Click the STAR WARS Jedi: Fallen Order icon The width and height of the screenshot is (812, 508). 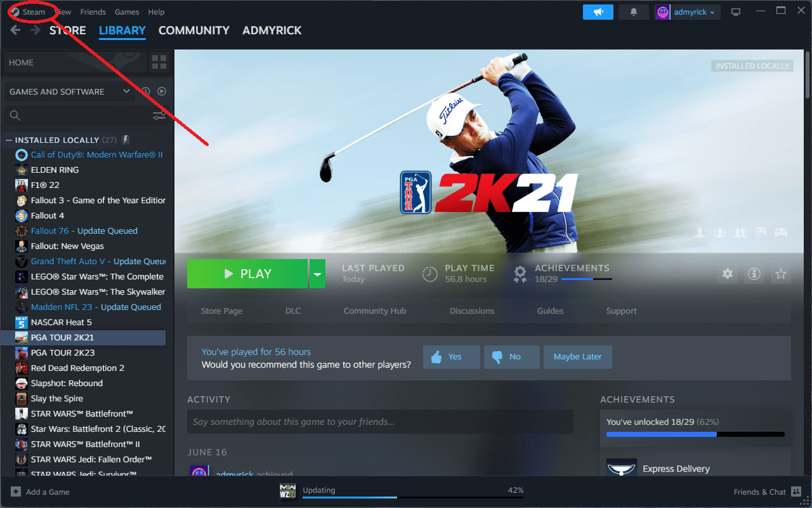21,460
